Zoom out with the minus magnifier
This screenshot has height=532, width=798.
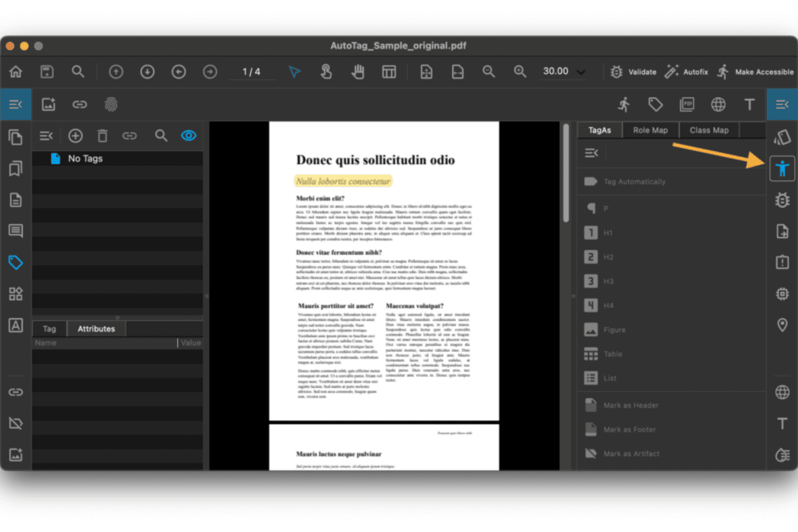(489, 72)
